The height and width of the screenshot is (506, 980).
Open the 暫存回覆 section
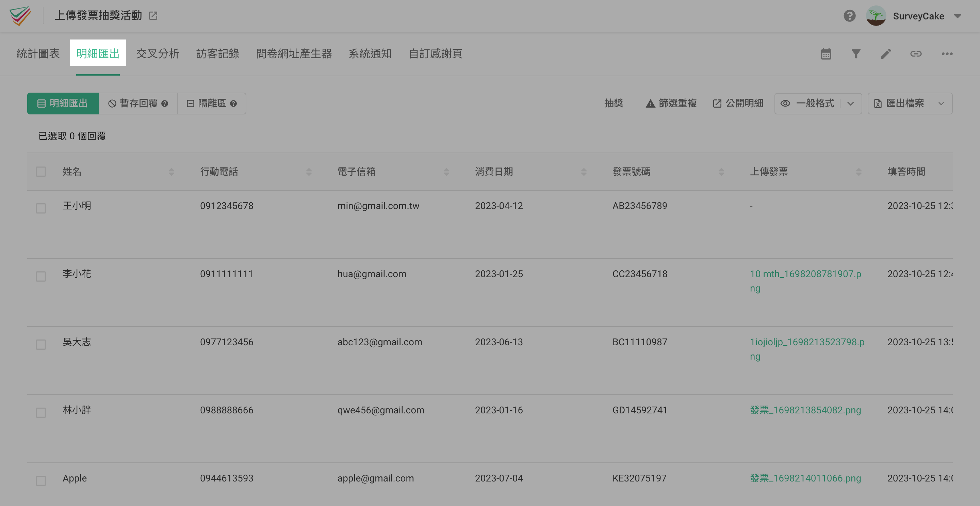click(x=138, y=104)
